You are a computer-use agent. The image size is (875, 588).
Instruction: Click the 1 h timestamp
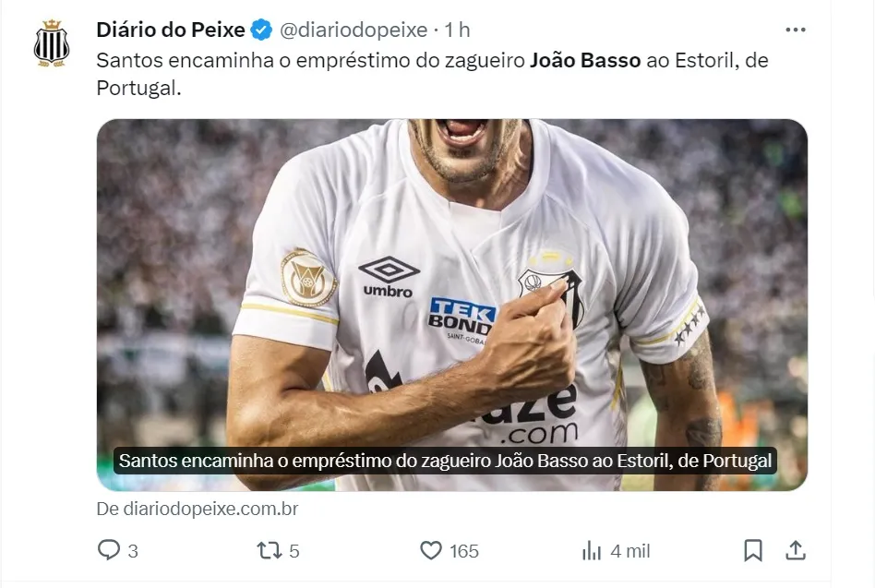(457, 30)
